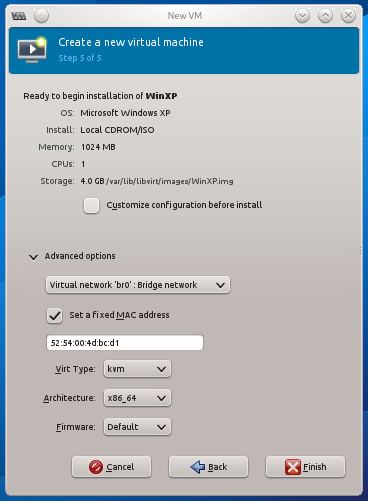
Task: Maximize the New VM window
Action: coord(325,16)
